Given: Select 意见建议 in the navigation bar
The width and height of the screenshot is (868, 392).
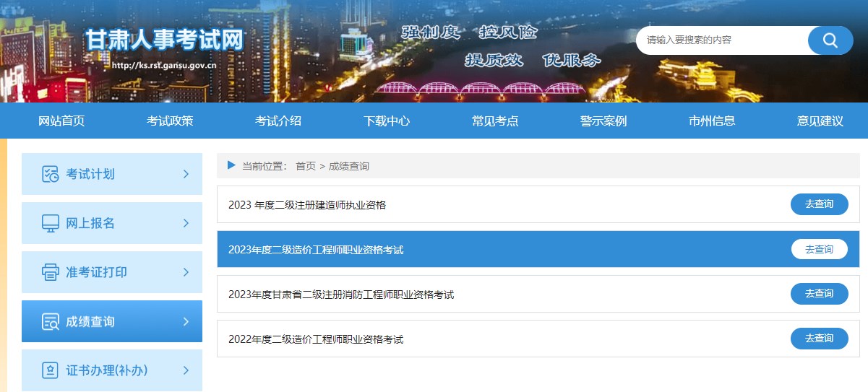Looking at the screenshot, I should 820,121.
